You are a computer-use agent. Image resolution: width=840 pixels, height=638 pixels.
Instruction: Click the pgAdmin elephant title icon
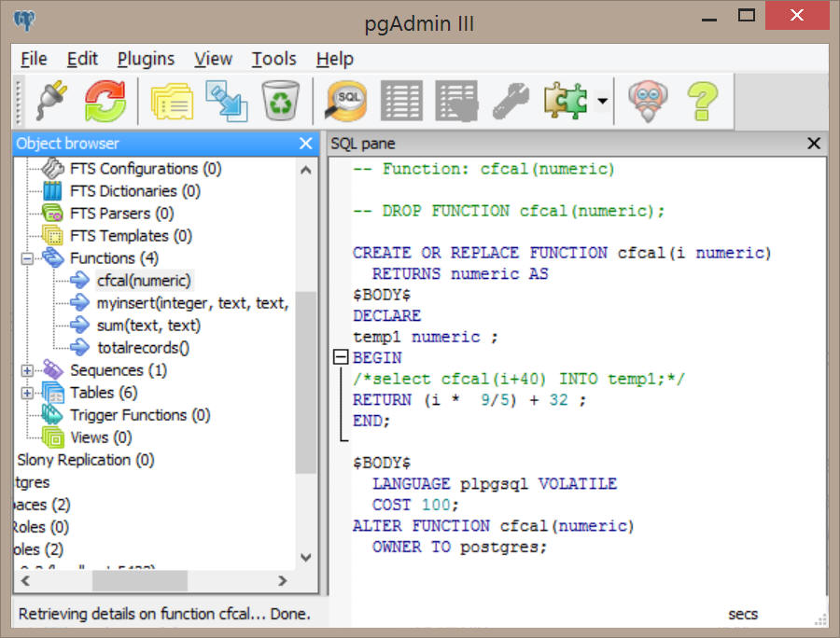pyautogui.click(x=24, y=21)
